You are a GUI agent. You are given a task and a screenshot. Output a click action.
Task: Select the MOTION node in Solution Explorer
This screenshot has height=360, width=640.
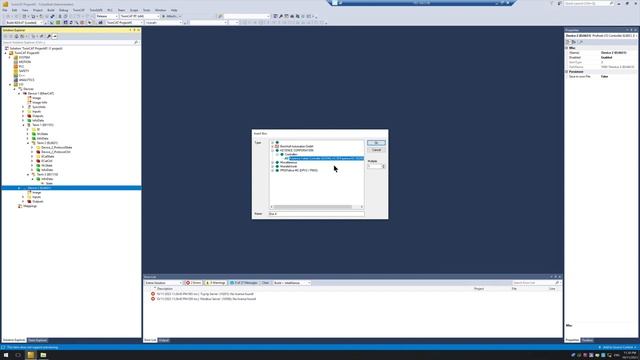(25, 62)
